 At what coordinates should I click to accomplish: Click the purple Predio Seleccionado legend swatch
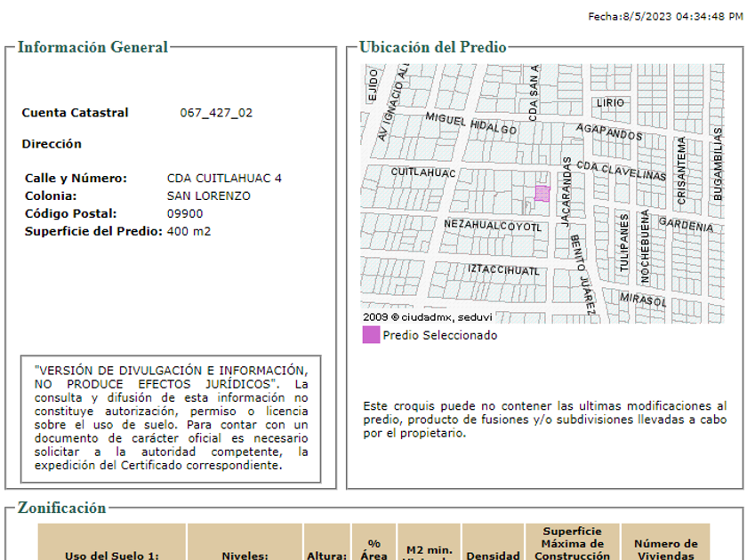pos(371,335)
